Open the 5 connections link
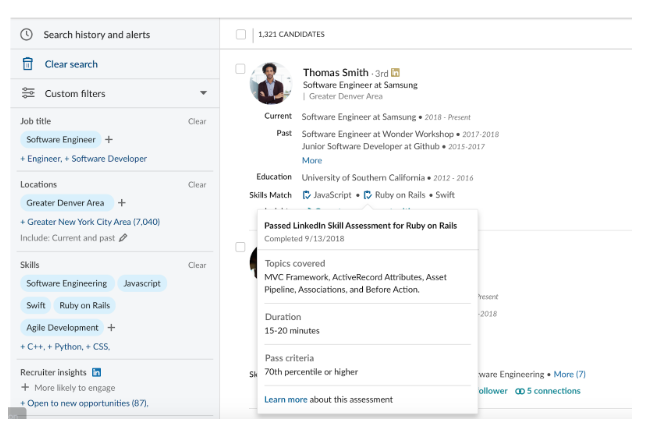 point(554,391)
